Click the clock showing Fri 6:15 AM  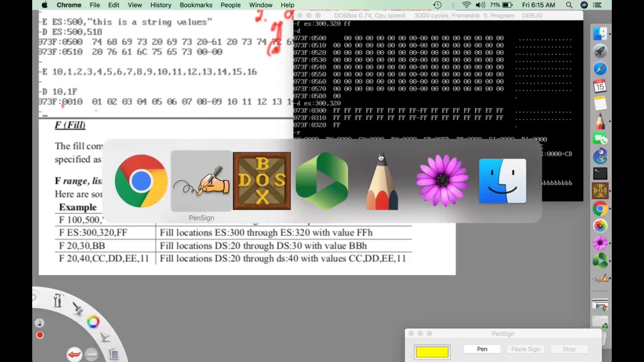[538, 5]
